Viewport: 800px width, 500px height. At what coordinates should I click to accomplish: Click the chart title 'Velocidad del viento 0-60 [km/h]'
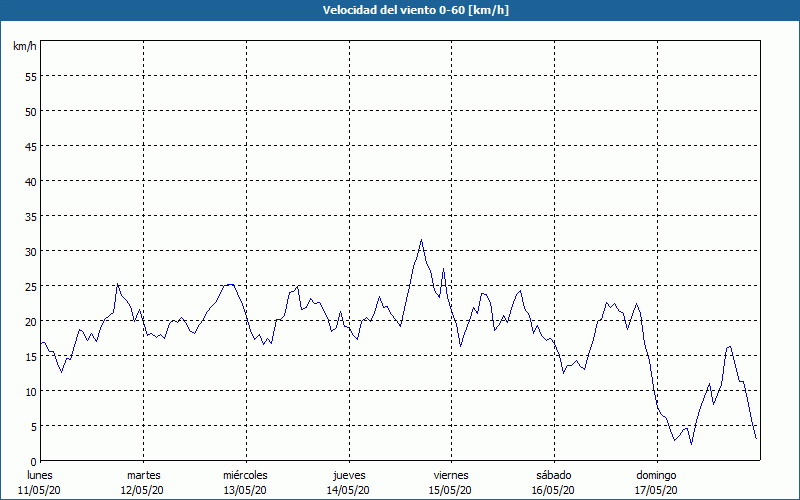415,10
